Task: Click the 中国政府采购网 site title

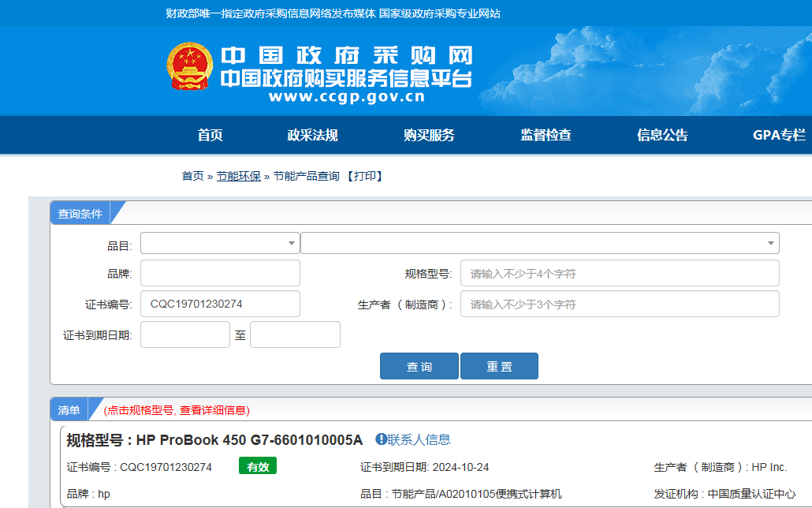Action: (x=346, y=55)
